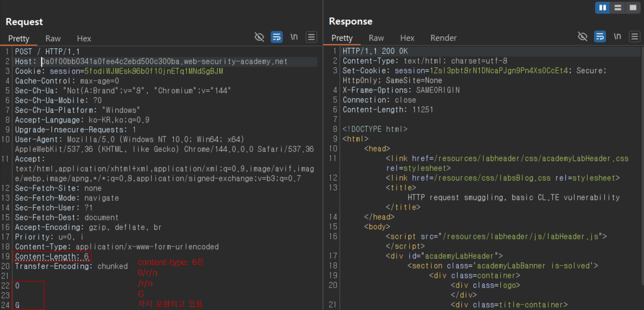
Task: Click the 'Transfer-Encoding: chunked' header
Action: pos(71,266)
